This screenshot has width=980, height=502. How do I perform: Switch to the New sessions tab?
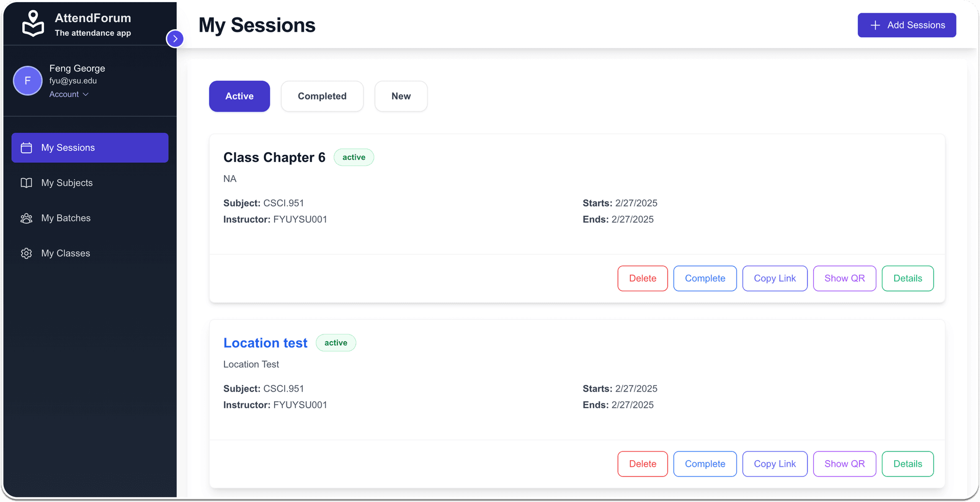[401, 96]
